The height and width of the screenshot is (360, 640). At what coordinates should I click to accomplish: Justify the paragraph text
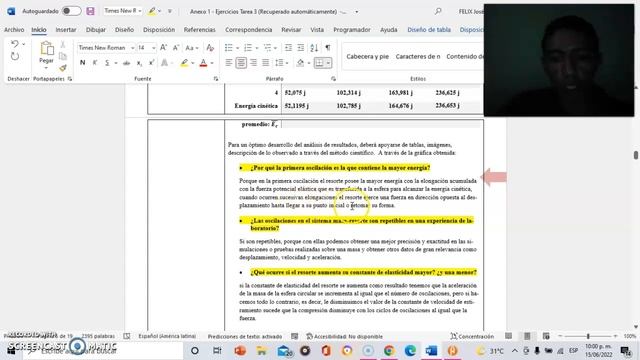(x=266, y=63)
